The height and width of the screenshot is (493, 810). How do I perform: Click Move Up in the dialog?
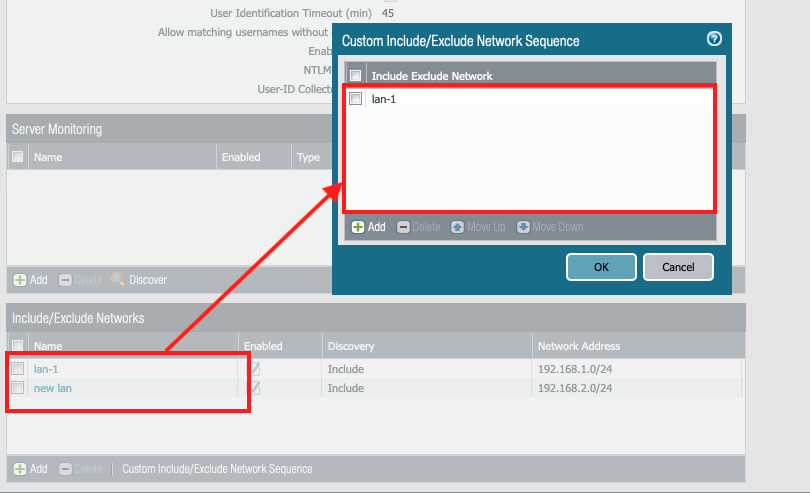point(478,227)
